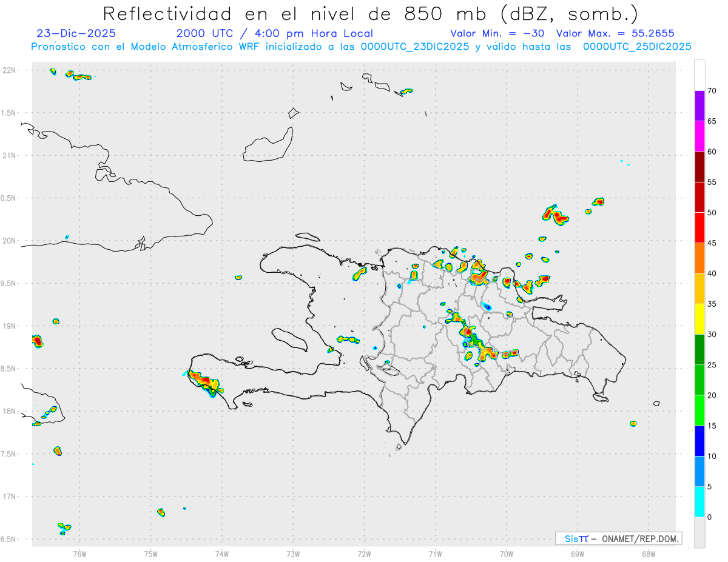The height and width of the screenshot is (562, 728).
Task: Click the colorbar label '40'
Action: pos(712,273)
